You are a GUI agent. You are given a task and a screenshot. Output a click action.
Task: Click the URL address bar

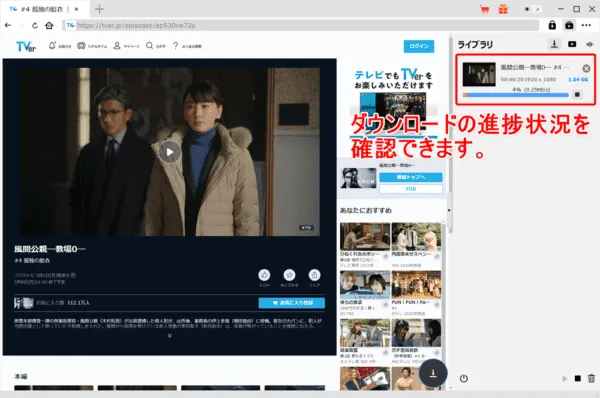click(x=301, y=25)
